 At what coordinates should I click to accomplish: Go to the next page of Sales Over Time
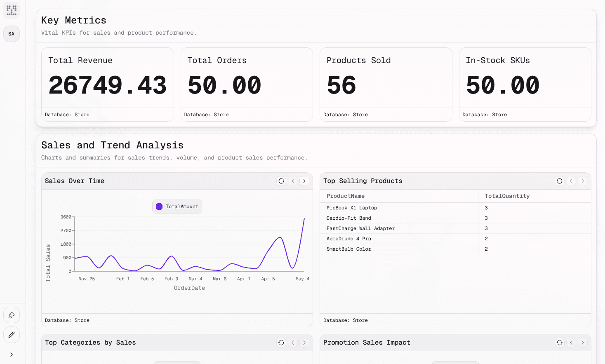click(x=304, y=181)
